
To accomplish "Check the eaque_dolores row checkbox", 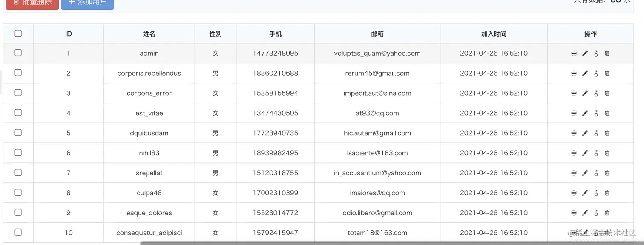I will pyautogui.click(x=18, y=212).
